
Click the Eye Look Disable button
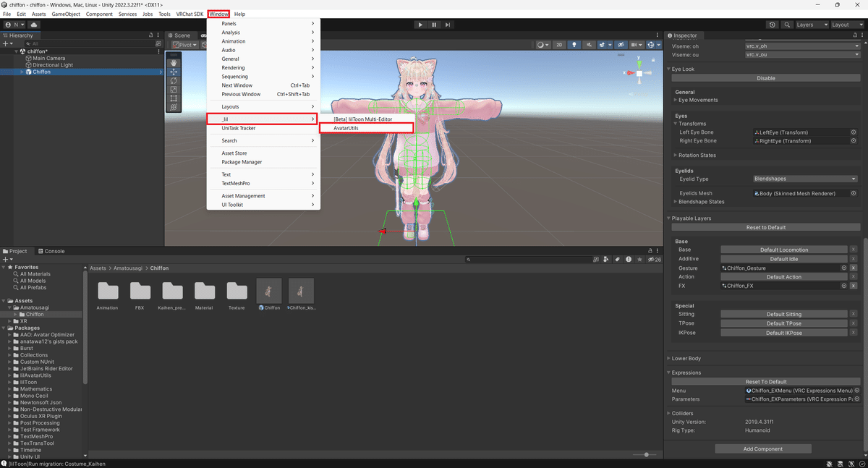(766, 78)
